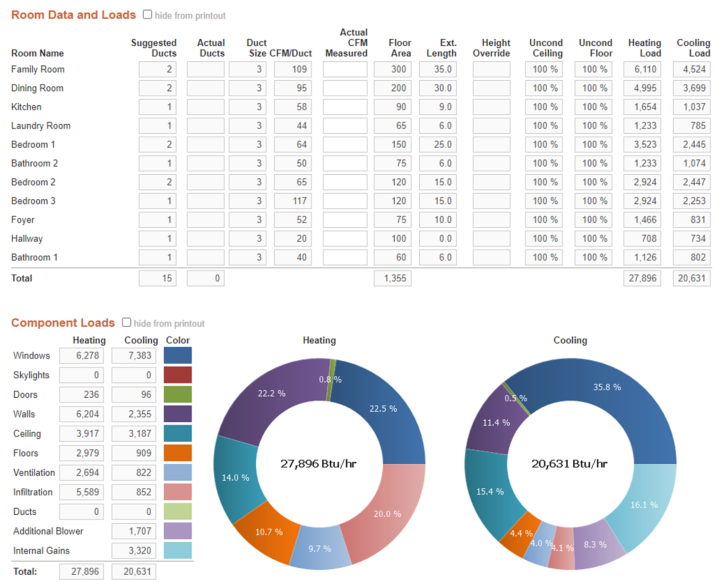Viewport: 726px width, 588px height.
Task: Click Actual CFM Measured field for Bedroom 1
Action: pos(345,145)
